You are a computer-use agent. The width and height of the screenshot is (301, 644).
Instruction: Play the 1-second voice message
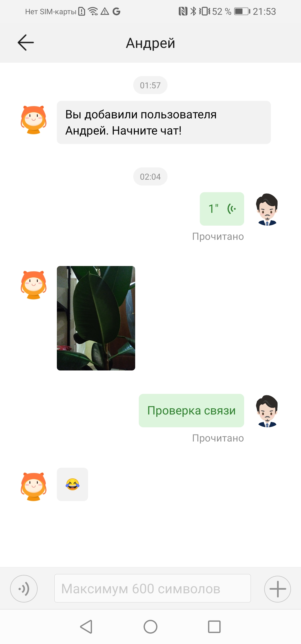tap(222, 209)
